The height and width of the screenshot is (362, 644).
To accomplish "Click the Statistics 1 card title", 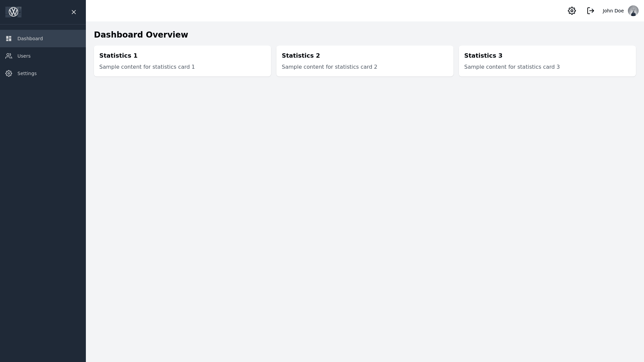I will pyautogui.click(x=118, y=56).
